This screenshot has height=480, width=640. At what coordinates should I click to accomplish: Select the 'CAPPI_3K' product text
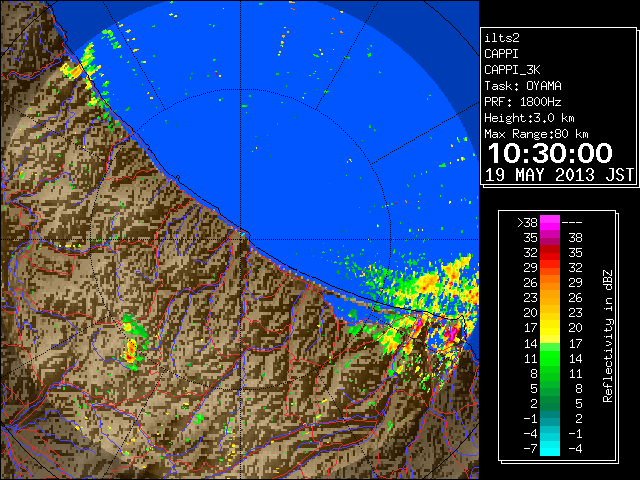pos(512,70)
